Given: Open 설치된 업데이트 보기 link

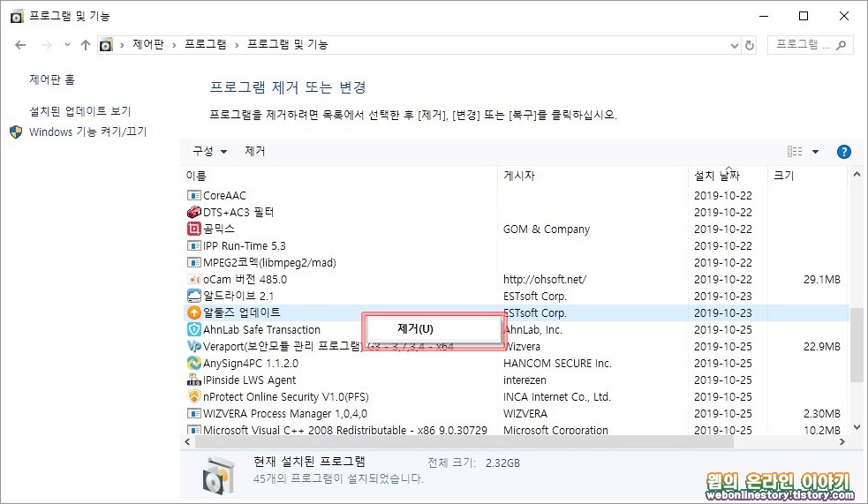Looking at the screenshot, I should pyautogui.click(x=80, y=111).
